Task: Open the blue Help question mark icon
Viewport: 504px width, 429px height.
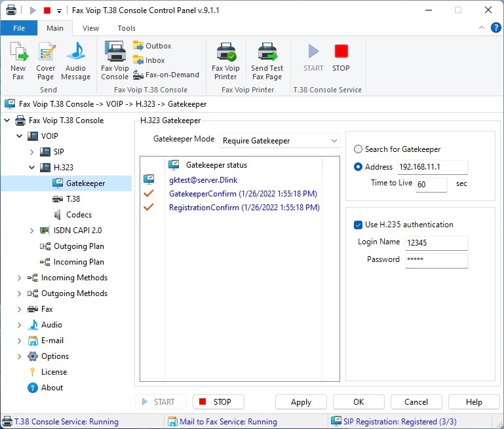Action: click(x=495, y=28)
